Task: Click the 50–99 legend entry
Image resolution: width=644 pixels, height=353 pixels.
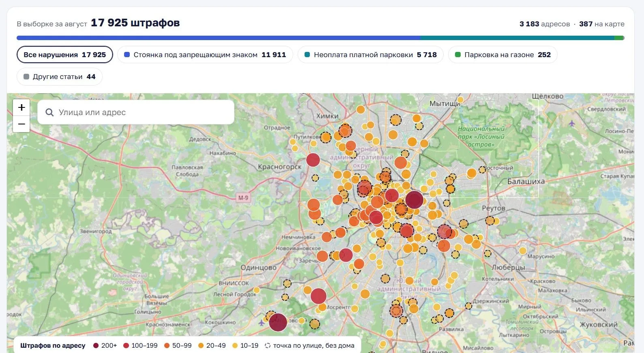Action: pyautogui.click(x=178, y=346)
